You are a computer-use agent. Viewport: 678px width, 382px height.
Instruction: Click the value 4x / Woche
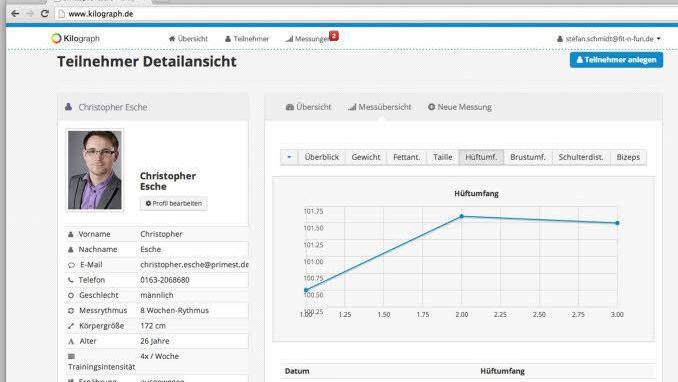click(159, 356)
